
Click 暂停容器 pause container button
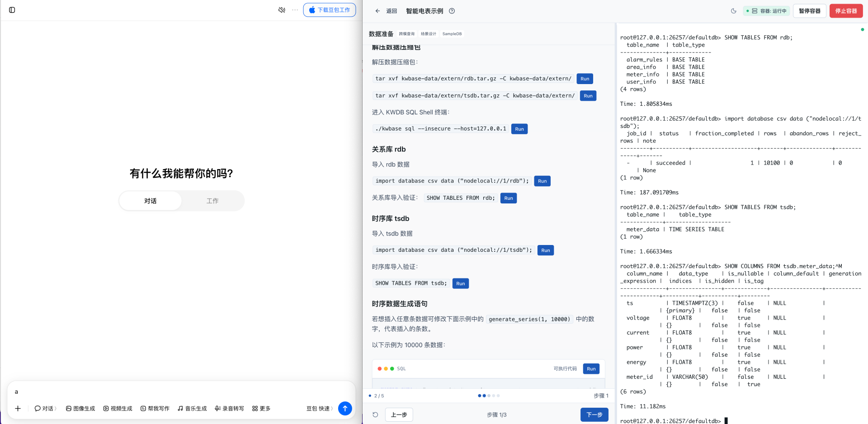pyautogui.click(x=810, y=11)
